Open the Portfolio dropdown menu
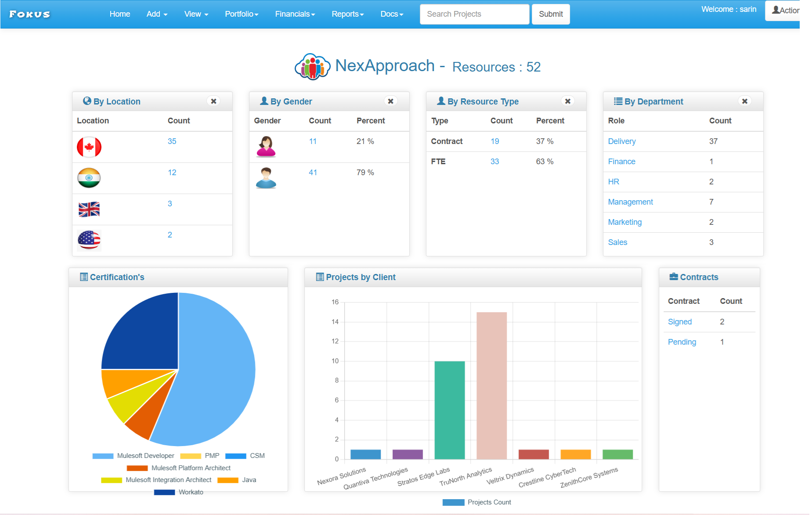This screenshot has width=812, height=515. pos(242,14)
